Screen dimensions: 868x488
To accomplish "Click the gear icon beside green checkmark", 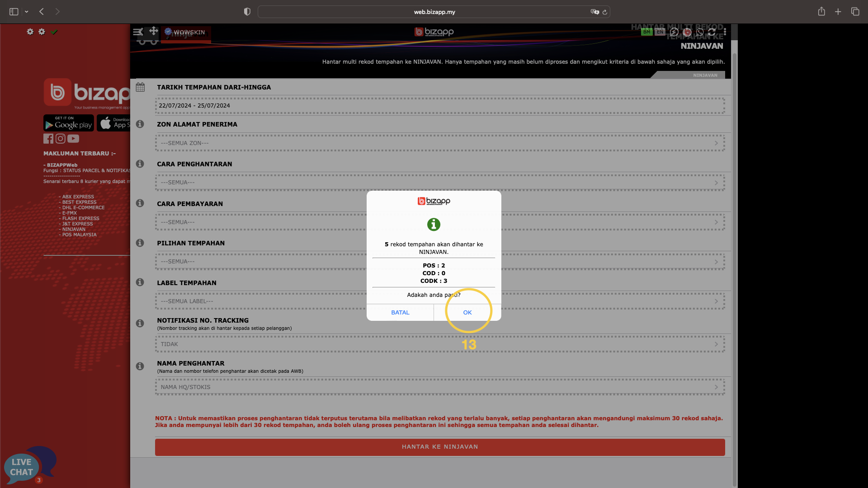I will (x=42, y=32).
